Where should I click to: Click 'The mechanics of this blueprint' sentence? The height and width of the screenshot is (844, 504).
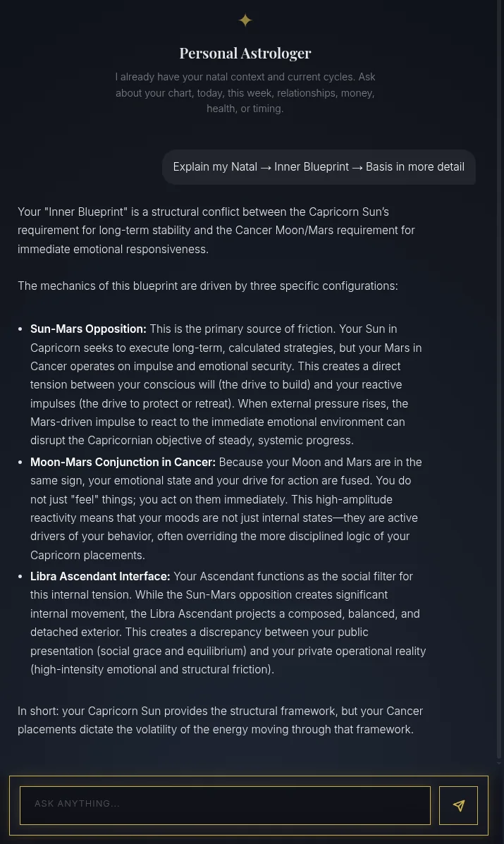(208, 286)
